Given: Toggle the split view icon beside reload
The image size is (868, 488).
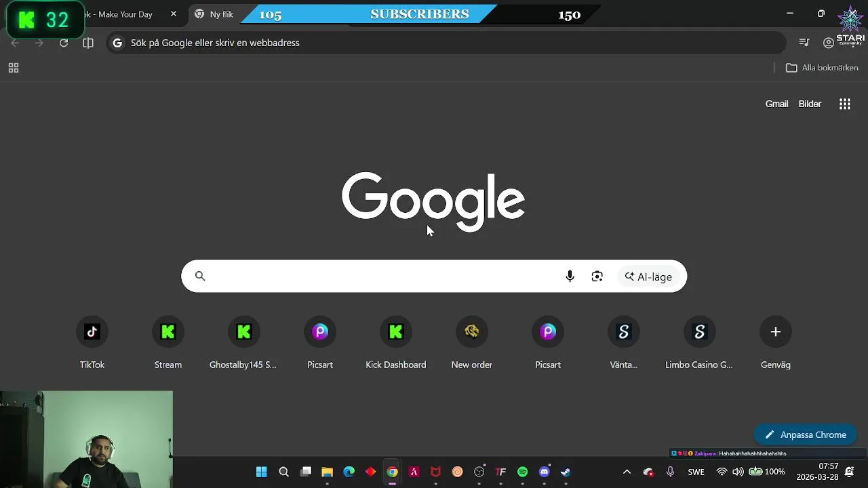Looking at the screenshot, I should 88,43.
